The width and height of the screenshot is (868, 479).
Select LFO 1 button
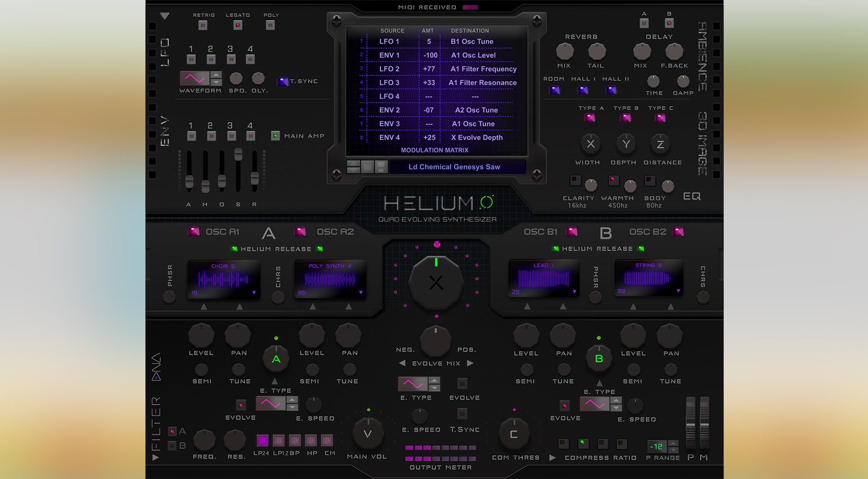(191, 59)
